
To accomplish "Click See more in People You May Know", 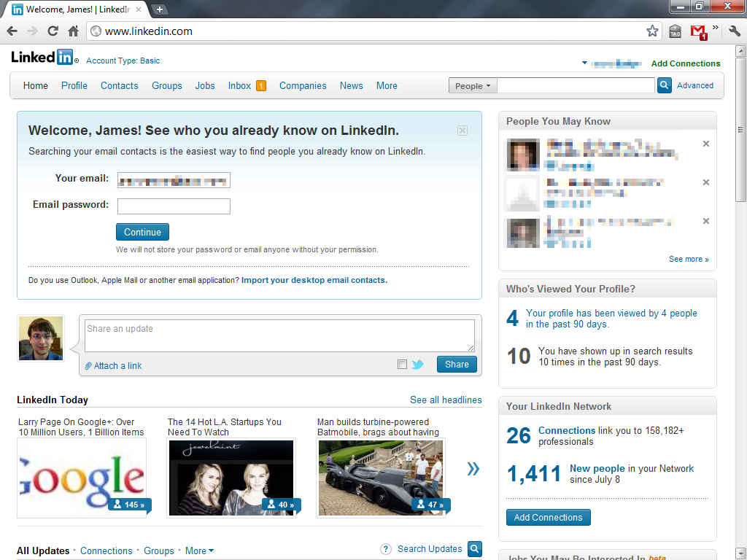I will (x=689, y=259).
